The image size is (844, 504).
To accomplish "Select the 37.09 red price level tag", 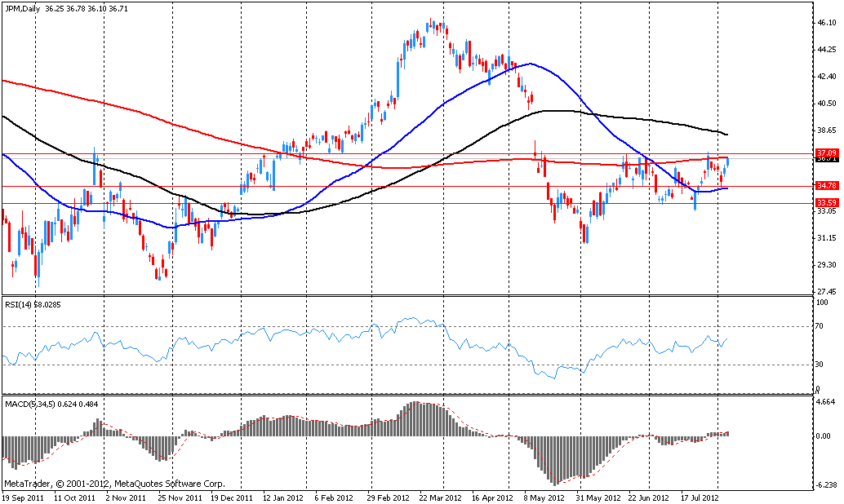I will [x=827, y=153].
